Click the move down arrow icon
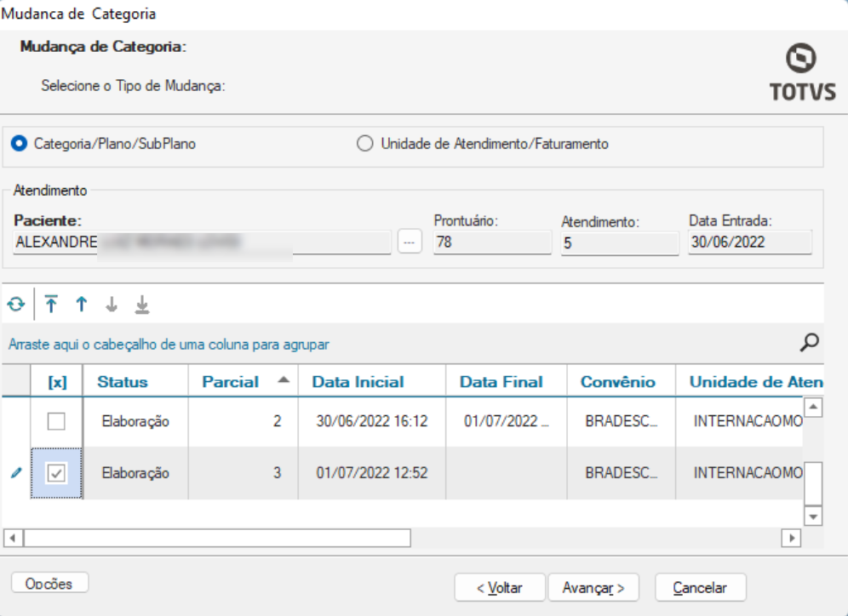This screenshot has height=616, width=848. pos(112,305)
